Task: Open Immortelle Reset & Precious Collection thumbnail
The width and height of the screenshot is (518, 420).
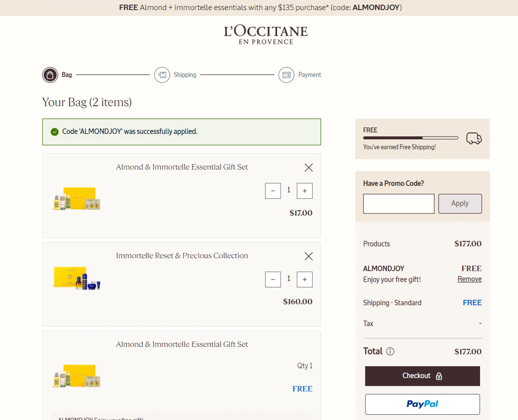Action: [77, 278]
